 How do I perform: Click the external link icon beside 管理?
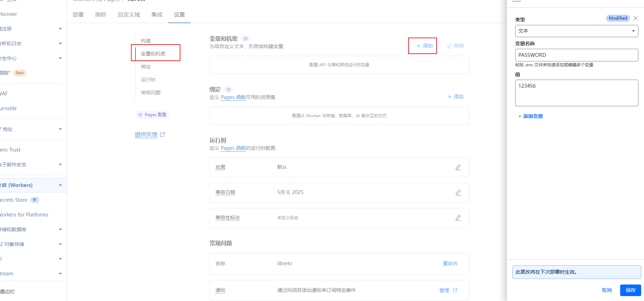click(455, 290)
